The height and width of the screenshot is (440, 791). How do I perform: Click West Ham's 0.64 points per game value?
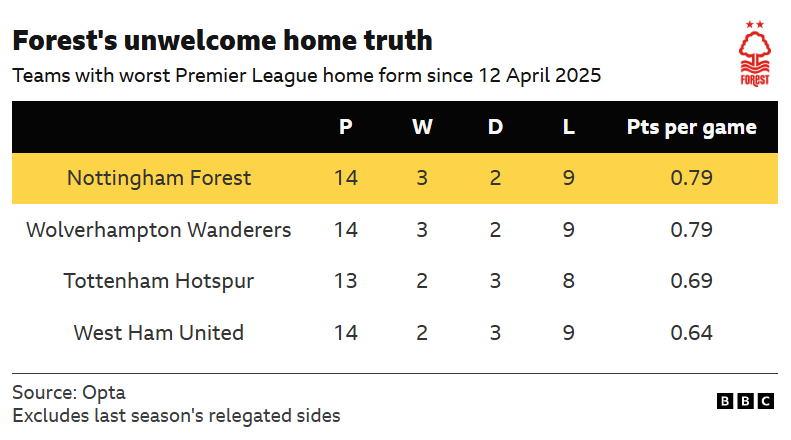coord(691,333)
